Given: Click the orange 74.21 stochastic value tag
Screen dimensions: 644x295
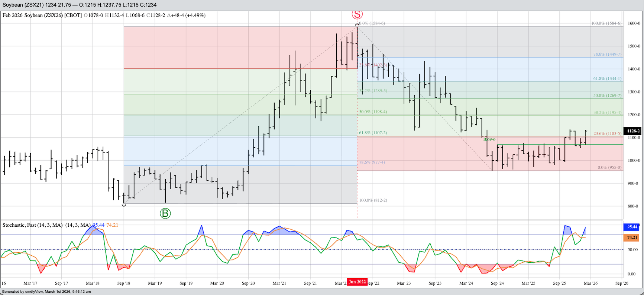Looking at the screenshot, I should tap(632, 237).
